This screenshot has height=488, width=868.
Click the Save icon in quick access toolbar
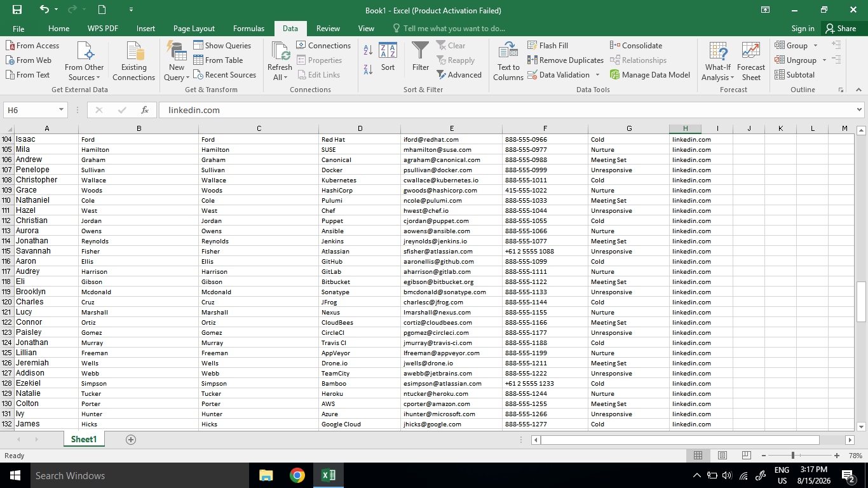coord(17,10)
